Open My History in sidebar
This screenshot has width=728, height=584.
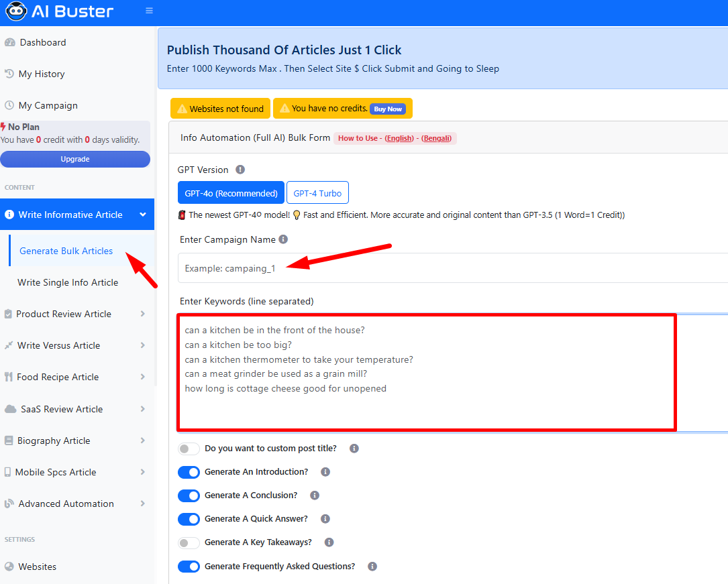coord(77,74)
